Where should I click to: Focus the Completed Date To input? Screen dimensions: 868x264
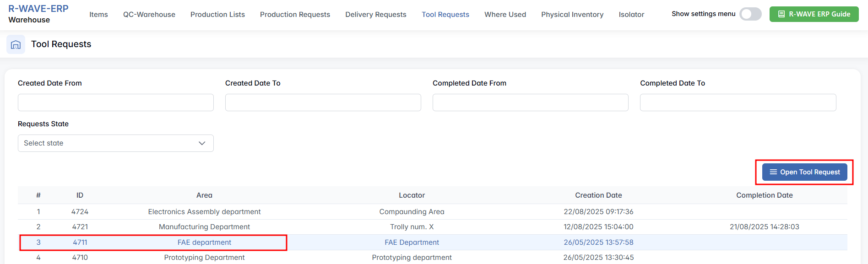click(738, 102)
